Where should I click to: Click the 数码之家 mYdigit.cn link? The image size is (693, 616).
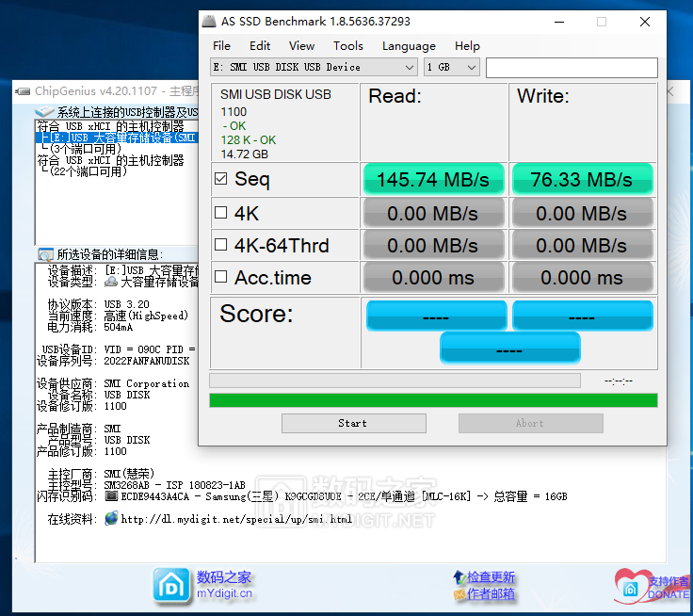pos(224,585)
